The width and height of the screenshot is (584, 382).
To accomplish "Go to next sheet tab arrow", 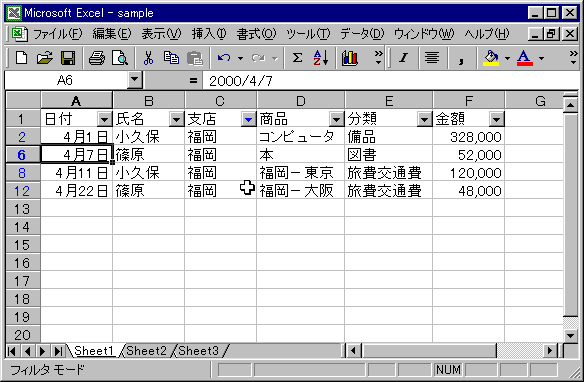I will tap(42, 351).
